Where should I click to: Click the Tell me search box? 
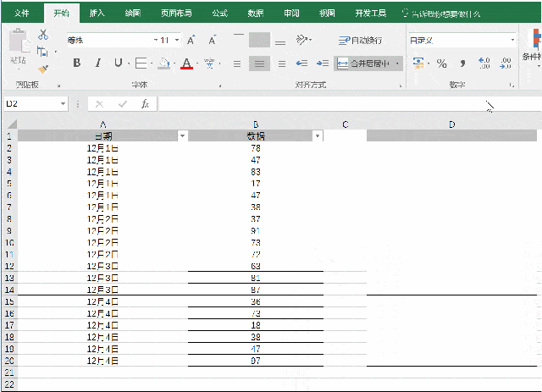pos(442,14)
